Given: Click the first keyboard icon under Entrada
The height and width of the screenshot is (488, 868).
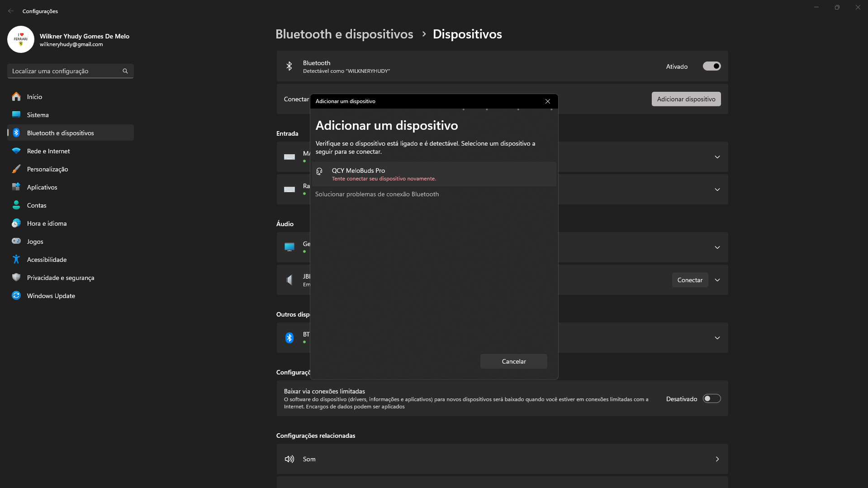Looking at the screenshot, I should [289, 157].
